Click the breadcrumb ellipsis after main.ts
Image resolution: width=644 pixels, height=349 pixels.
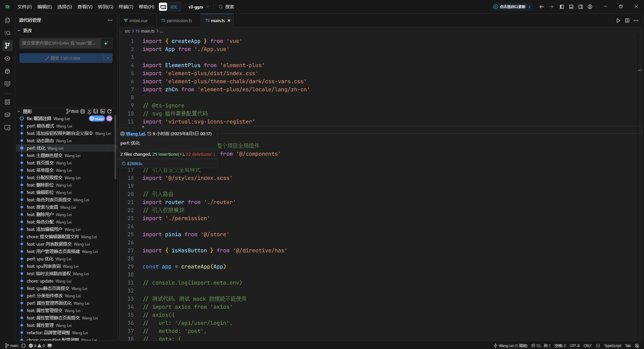click(x=161, y=31)
